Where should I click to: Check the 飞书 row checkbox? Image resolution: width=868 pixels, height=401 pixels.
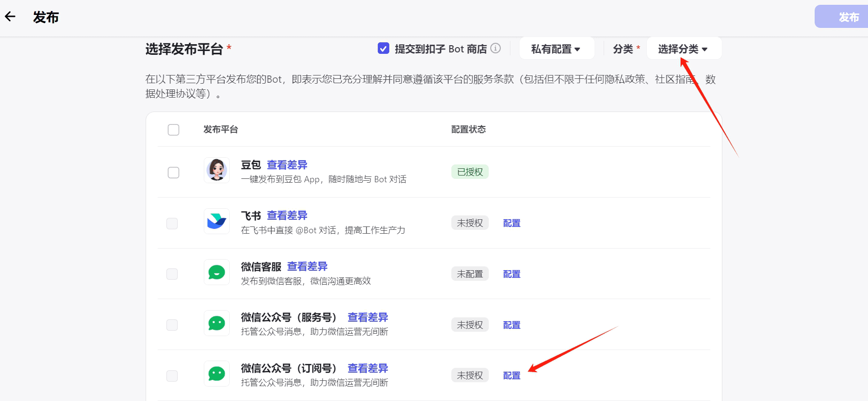[172, 224]
